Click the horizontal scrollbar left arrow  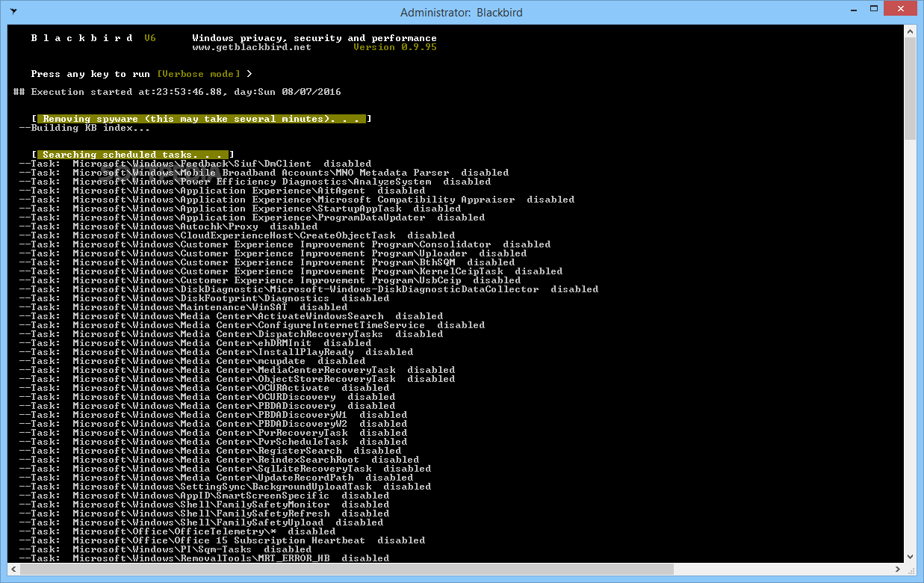pos(13,569)
